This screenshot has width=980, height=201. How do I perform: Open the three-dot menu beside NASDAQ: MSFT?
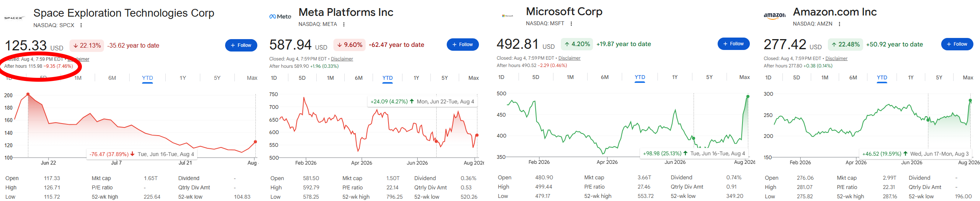[x=571, y=24]
